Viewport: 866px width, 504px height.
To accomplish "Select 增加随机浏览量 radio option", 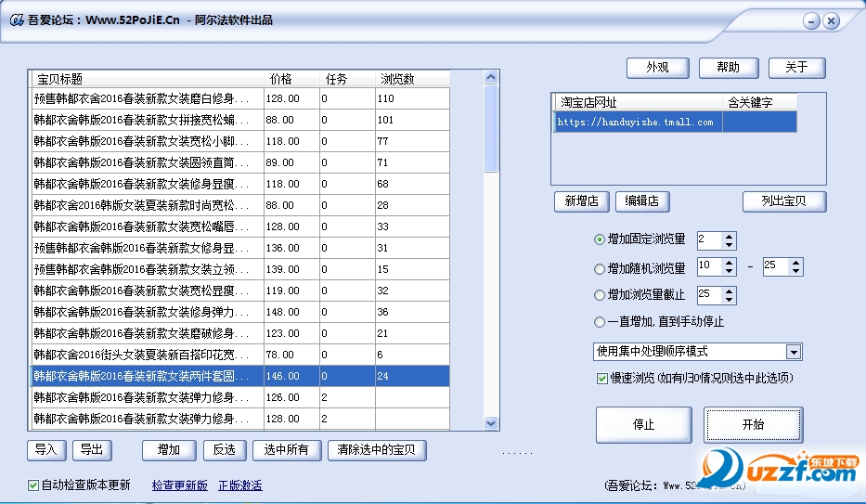I will (x=600, y=269).
